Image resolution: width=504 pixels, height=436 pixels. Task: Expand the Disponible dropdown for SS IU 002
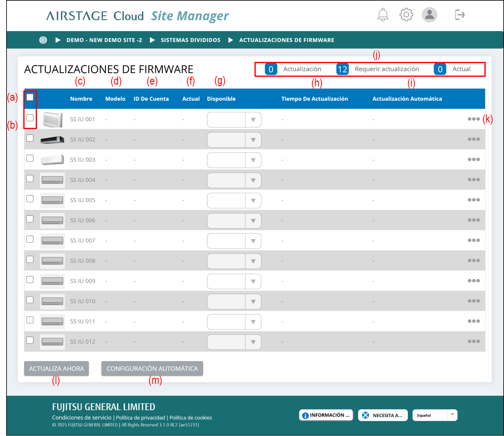(x=253, y=140)
